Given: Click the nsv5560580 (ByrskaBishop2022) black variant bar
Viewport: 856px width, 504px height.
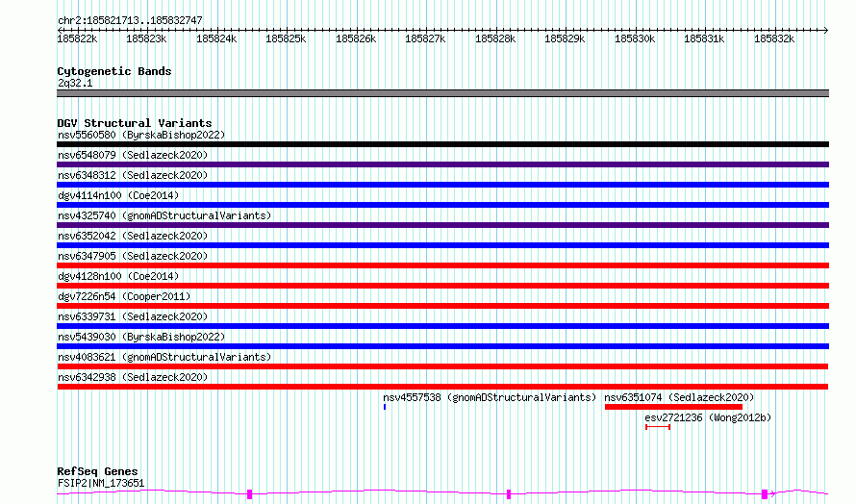Looking at the screenshot, I should pyautogui.click(x=442, y=144).
